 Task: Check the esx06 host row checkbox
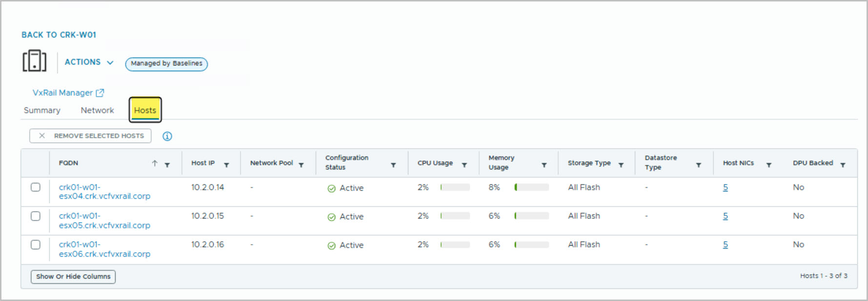pos(36,244)
